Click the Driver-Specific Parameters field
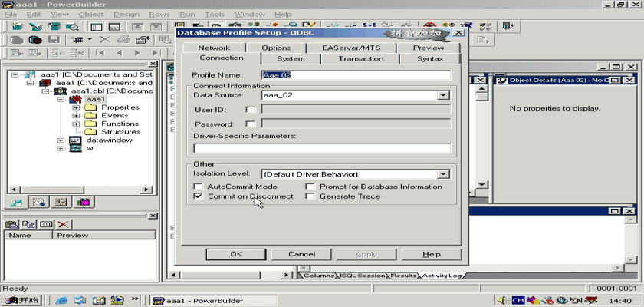 pyautogui.click(x=322, y=148)
